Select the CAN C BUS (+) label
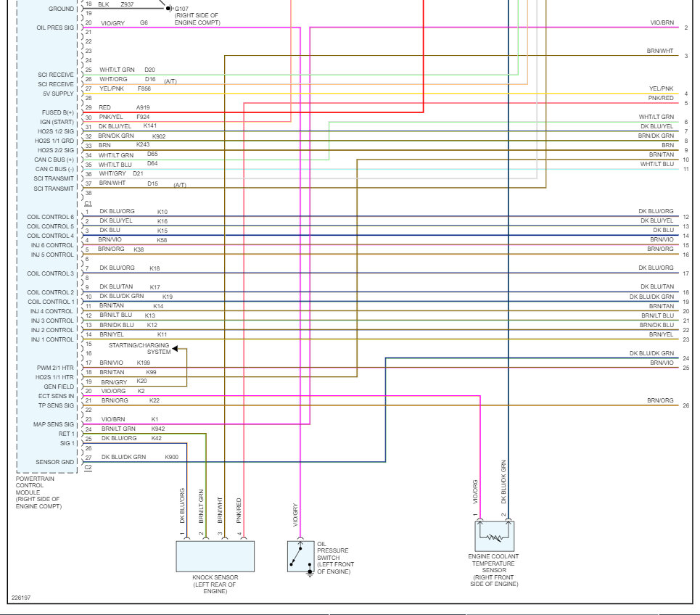Screen dimensions: 700x615 point(54,160)
